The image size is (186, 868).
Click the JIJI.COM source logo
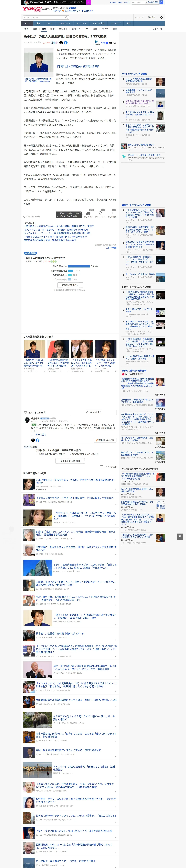tap(96, 43)
